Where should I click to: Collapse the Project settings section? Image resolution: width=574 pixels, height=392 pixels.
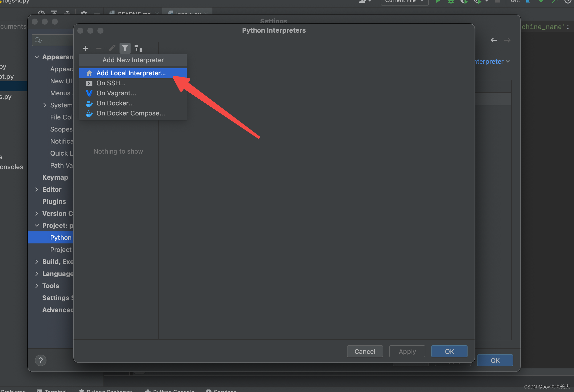[37, 226]
